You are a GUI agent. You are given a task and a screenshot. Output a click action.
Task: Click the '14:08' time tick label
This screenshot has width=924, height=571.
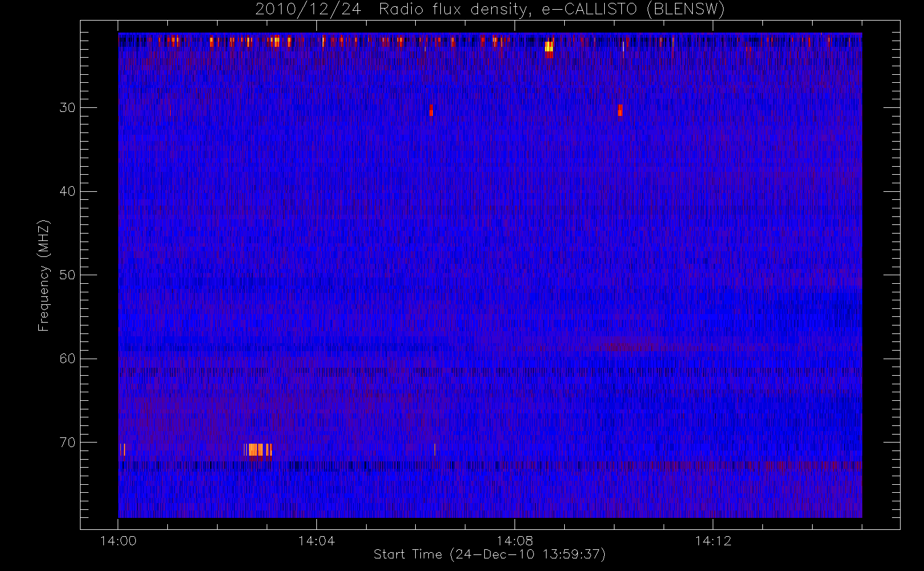[x=515, y=541]
